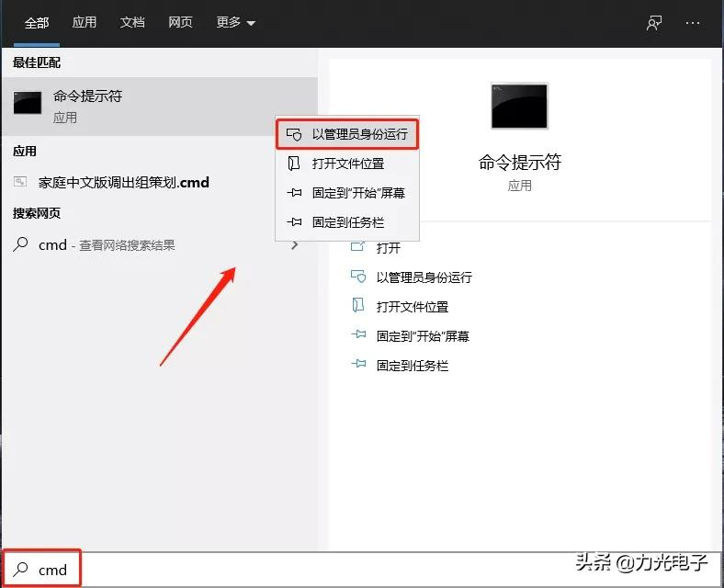
Task: Switch to the 应用 tab
Action: (84, 22)
